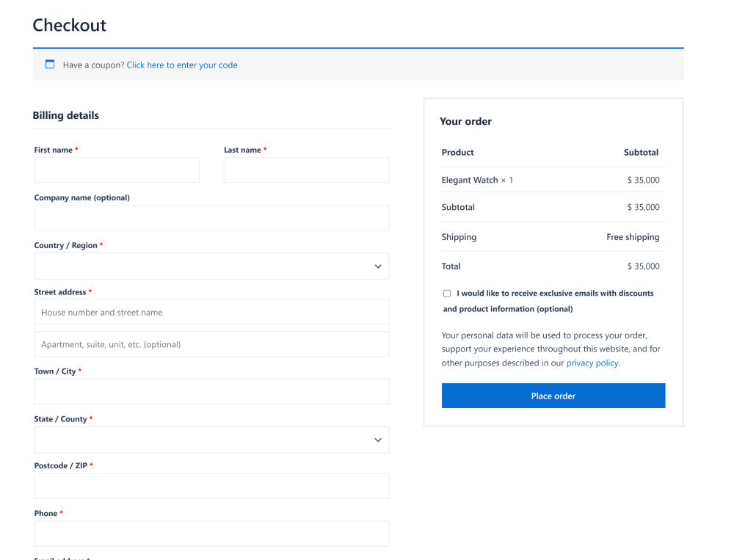Focus the First name field
734x560 pixels.
(x=117, y=170)
